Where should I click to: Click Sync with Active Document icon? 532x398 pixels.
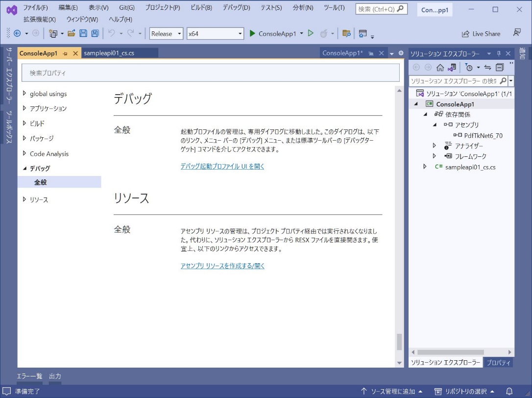(487, 68)
